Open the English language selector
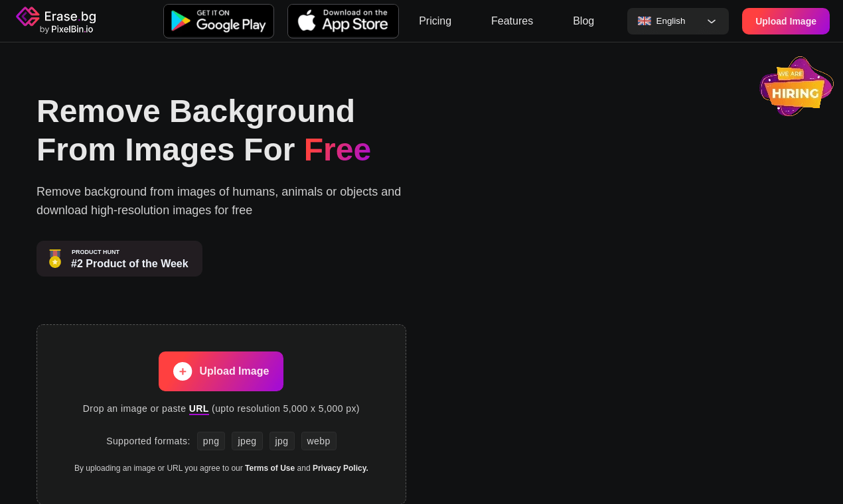Screen dimensions: 843x504 (678, 21)
